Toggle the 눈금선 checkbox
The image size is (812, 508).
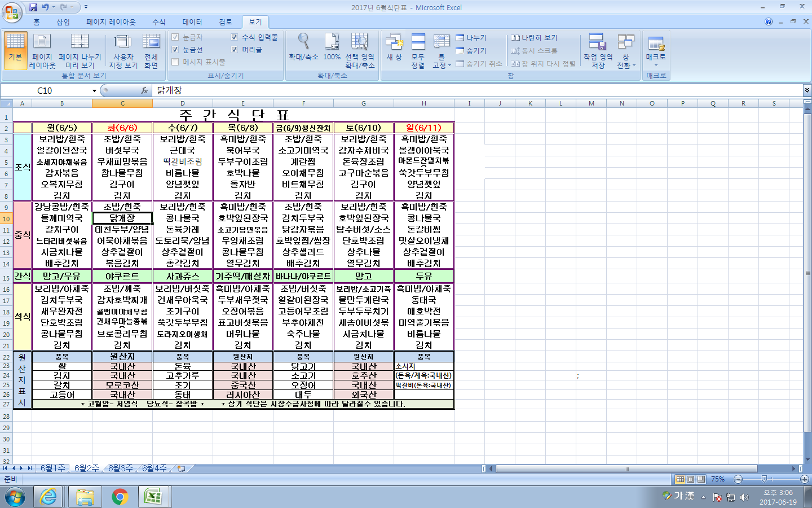click(175, 50)
